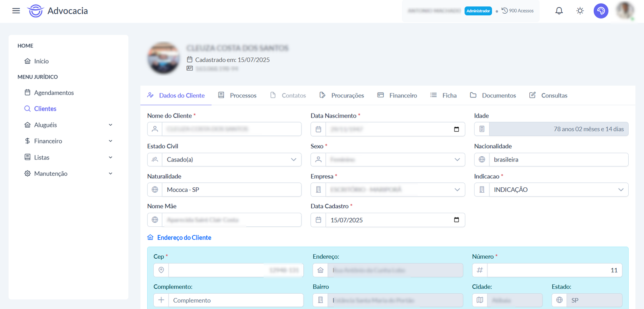Open the Estado Civil dropdown

point(231,160)
